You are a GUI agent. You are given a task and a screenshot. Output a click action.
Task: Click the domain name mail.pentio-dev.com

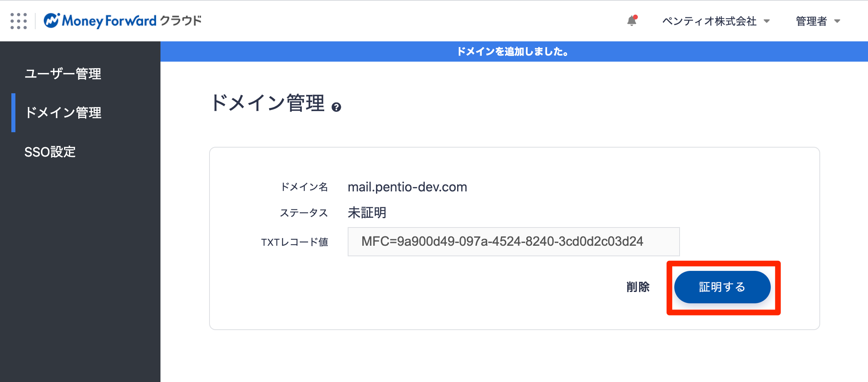coord(407,187)
